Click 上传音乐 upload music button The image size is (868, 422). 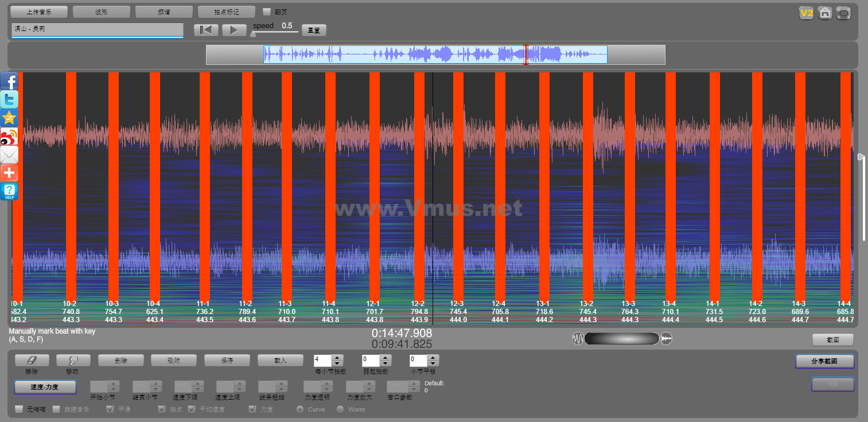pyautogui.click(x=39, y=11)
